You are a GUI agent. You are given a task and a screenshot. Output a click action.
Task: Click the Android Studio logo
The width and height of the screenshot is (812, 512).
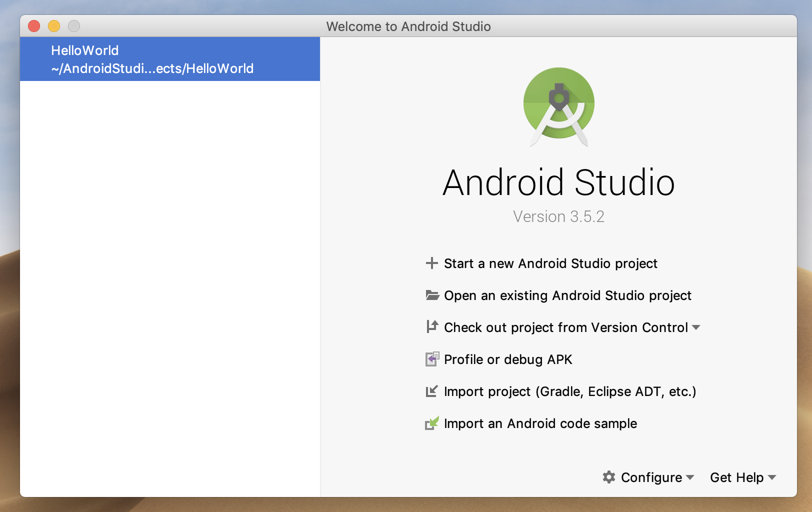pos(559,106)
